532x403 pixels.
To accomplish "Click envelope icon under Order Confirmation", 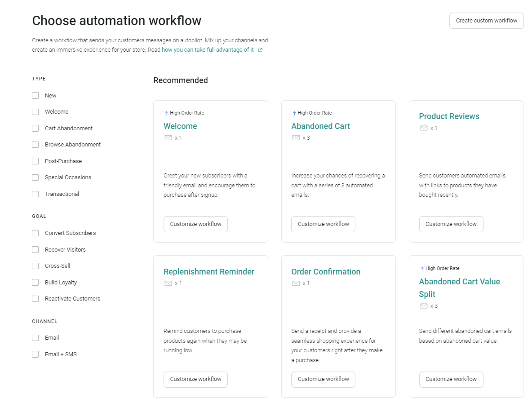I will 296,283.
